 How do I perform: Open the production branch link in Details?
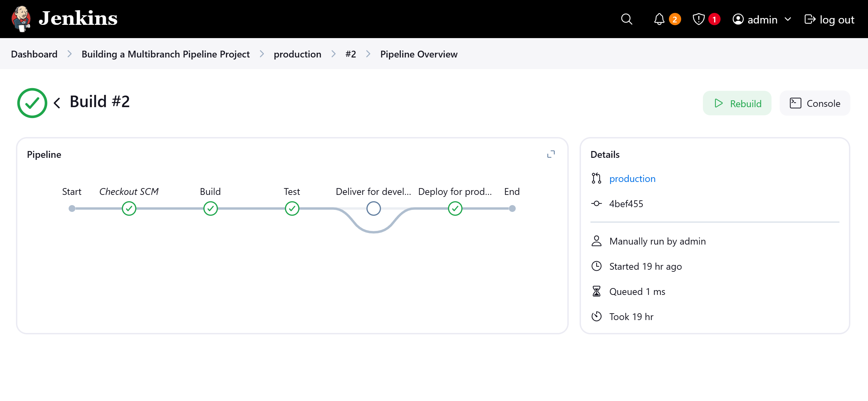pos(632,179)
